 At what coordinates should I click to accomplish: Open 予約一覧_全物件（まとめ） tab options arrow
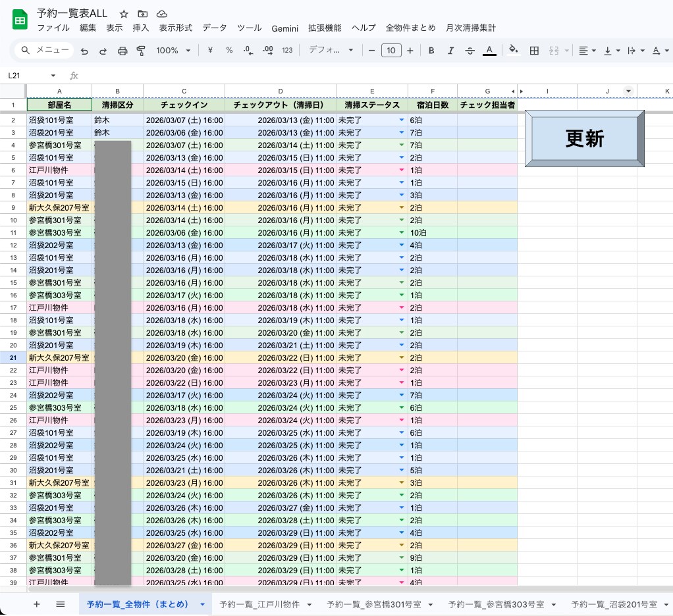pos(202,604)
